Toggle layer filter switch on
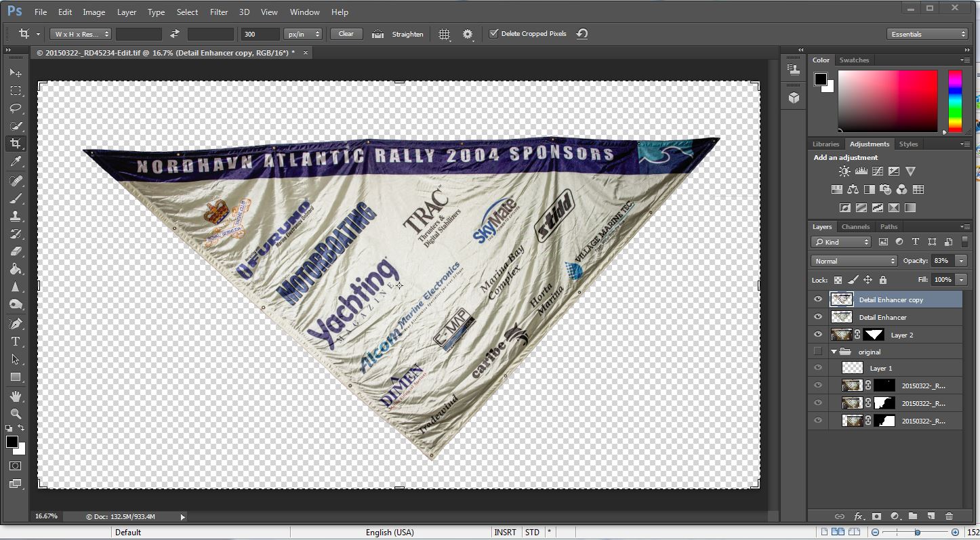This screenshot has height=540, width=980. tap(965, 242)
